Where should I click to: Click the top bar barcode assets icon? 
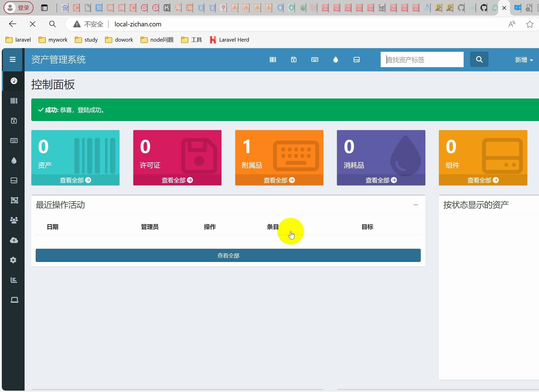(273, 60)
